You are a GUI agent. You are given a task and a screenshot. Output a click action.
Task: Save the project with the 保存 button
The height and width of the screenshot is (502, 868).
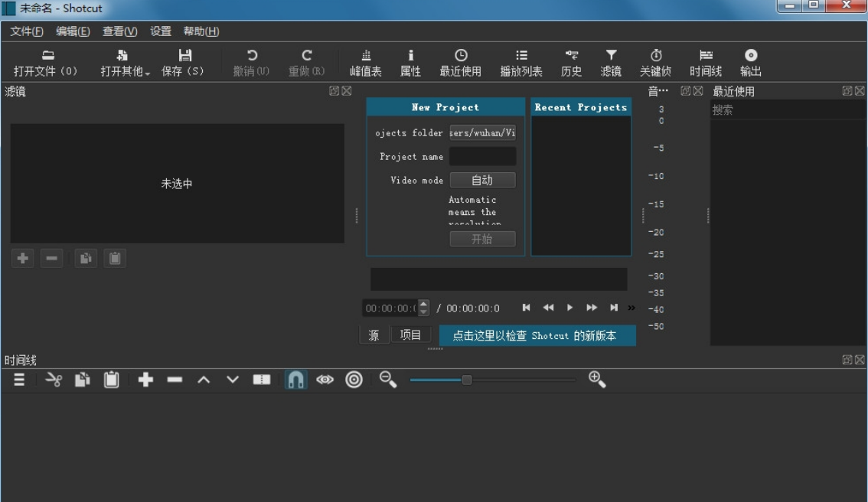[x=183, y=63]
